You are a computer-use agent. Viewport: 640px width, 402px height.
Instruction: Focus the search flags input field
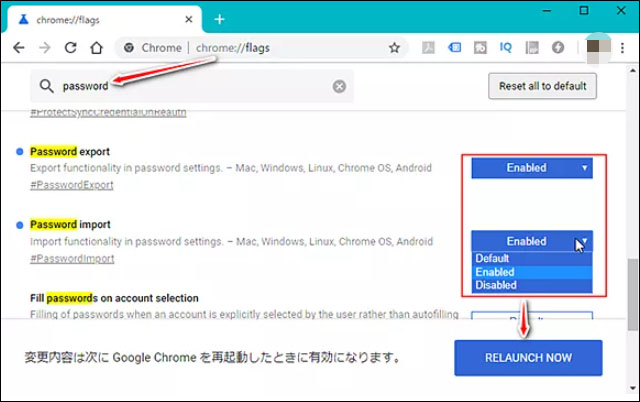click(x=190, y=86)
